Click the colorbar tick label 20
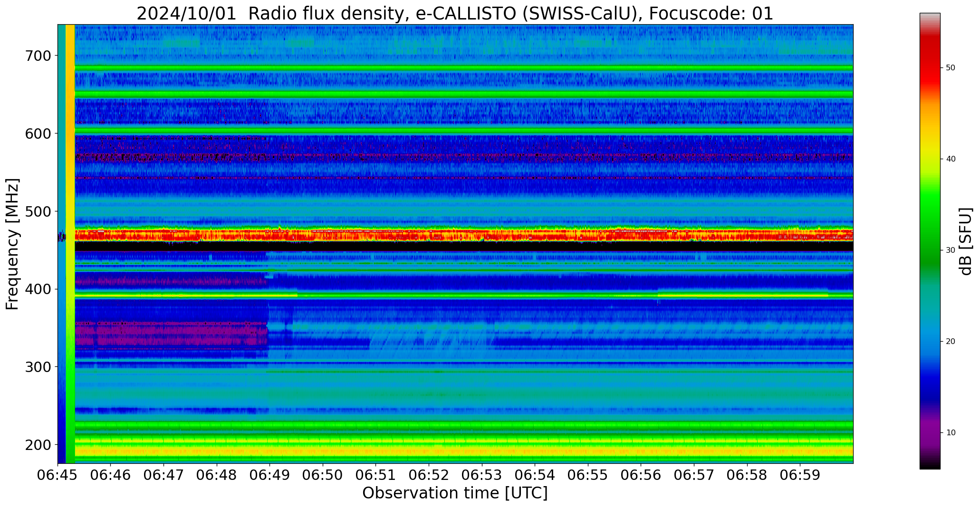 coord(951,341)
